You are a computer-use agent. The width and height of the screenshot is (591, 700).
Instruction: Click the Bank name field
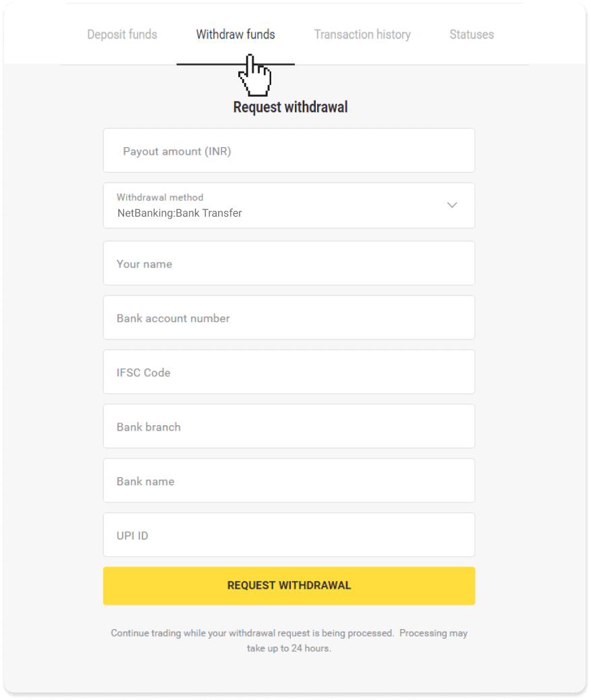tap(289, 481)
